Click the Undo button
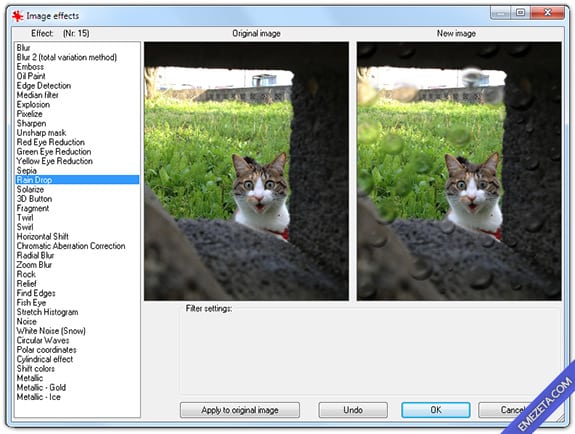Image resolution: width=575 pixels, height=434 pixels. tap(353, 410)
